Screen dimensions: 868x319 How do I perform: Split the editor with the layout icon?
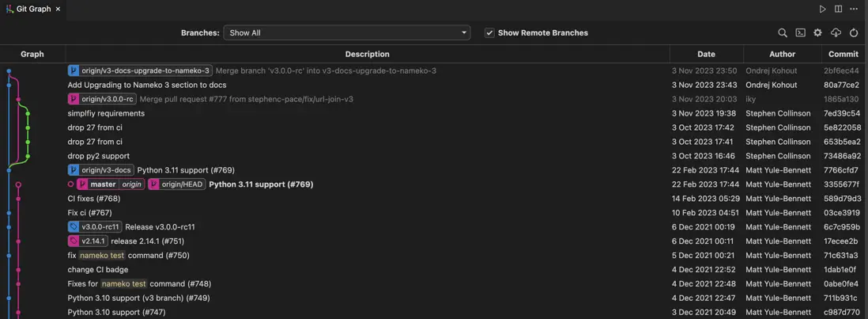[x=838, y=9]
